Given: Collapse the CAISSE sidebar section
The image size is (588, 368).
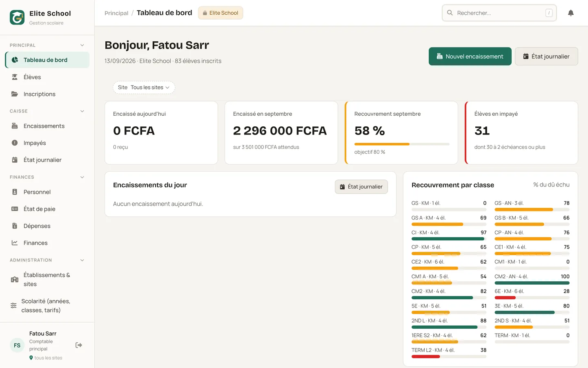Looking at the screenshot, I should pyautogui.click(x=82, y=111).
